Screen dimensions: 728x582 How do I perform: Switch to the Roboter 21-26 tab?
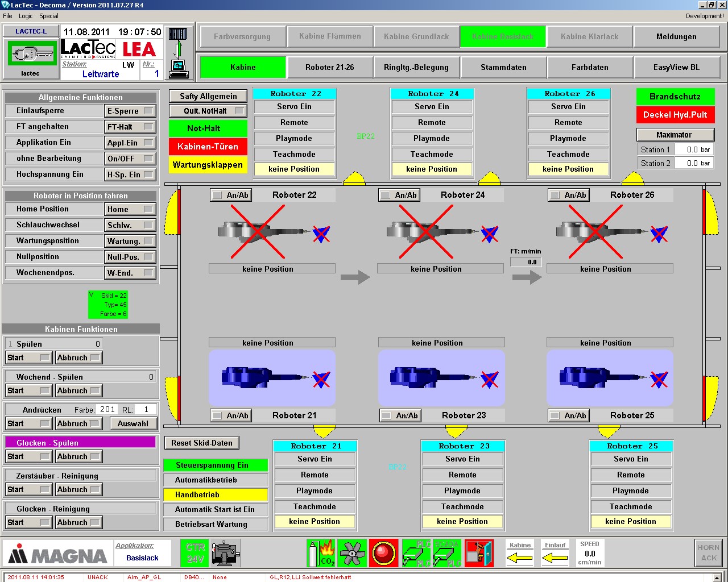tap(329, 67)
